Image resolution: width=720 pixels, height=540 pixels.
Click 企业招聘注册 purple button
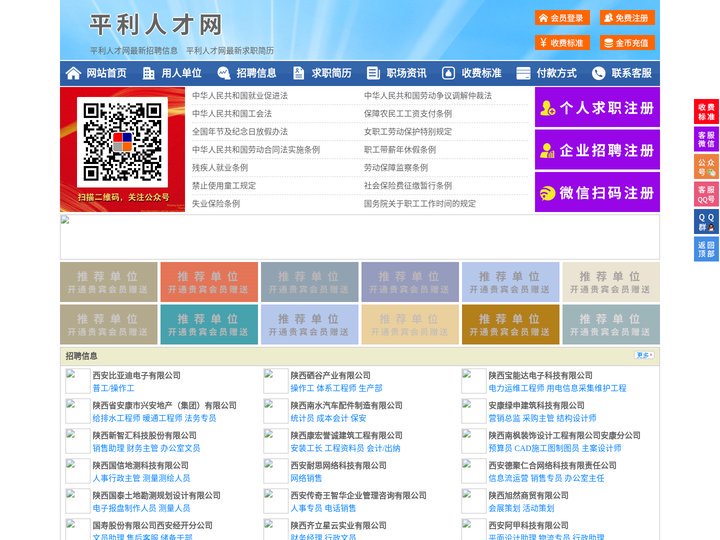597,150
